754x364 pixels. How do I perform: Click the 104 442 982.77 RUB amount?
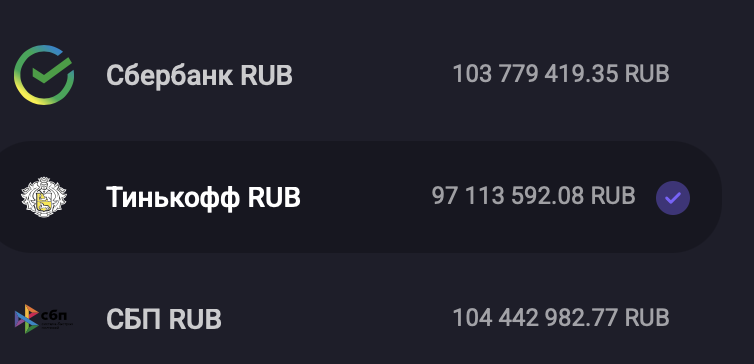pos(561,318)
